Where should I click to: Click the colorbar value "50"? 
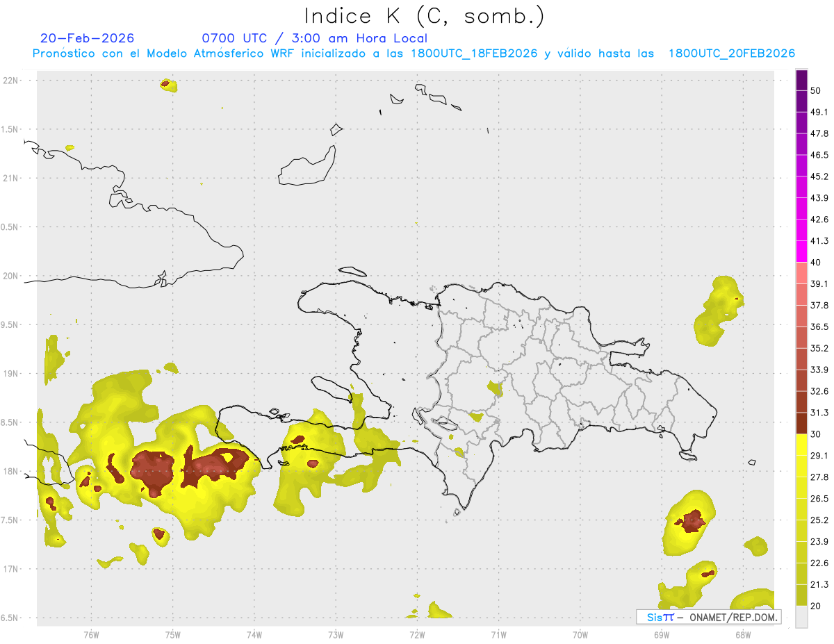(816, 90)
